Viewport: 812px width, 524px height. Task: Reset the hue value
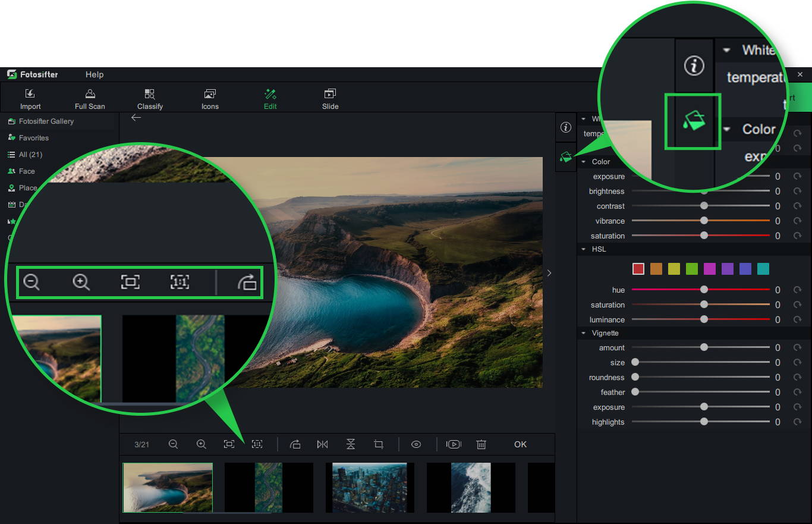797,290
